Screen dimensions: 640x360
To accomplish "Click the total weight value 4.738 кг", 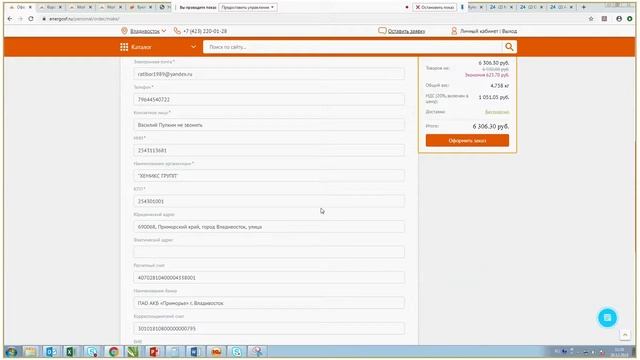I will coord(500,86).
